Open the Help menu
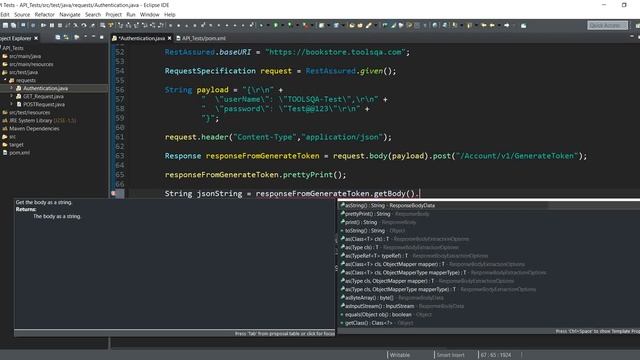 click(169, 14)
